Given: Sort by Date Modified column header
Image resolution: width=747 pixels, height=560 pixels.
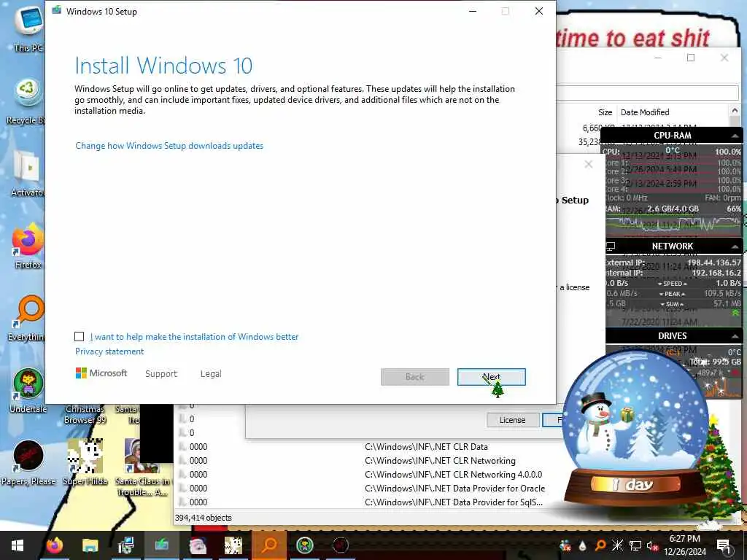Looking at the screenshot, I should click(x=645, y=112).
